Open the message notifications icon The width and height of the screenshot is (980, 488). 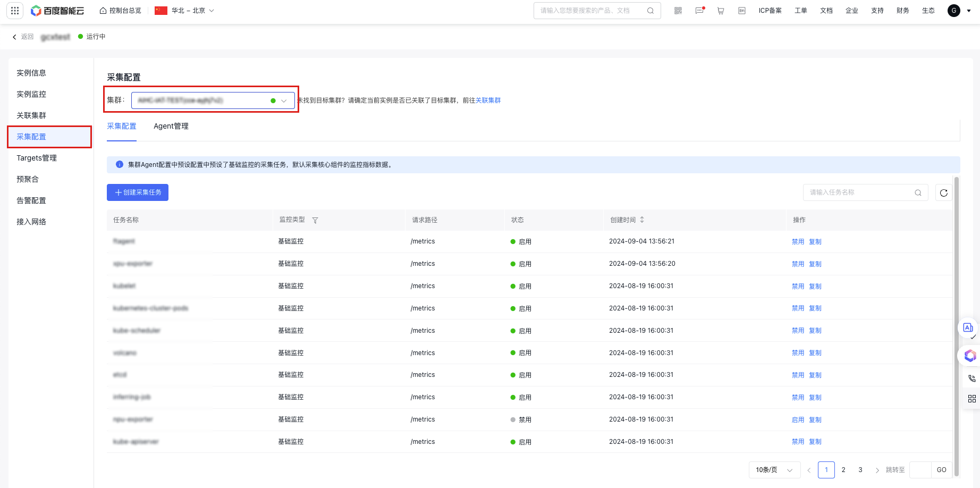pos(700,11)
